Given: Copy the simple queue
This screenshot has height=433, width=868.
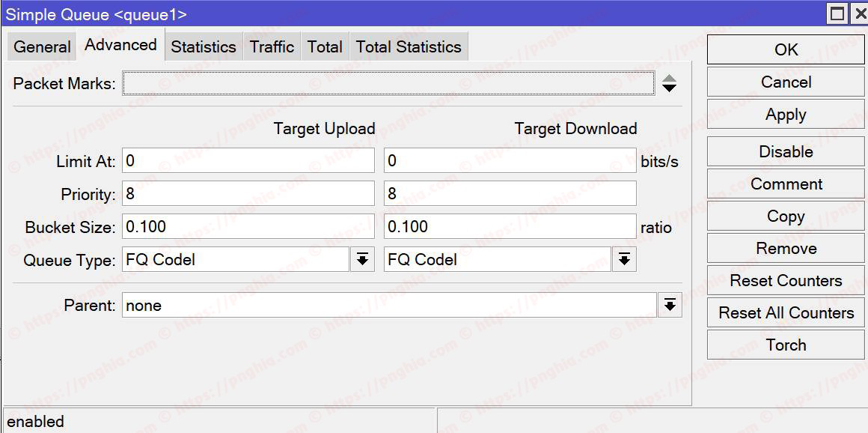Looking at the screenshot, I should pos(786,216).
